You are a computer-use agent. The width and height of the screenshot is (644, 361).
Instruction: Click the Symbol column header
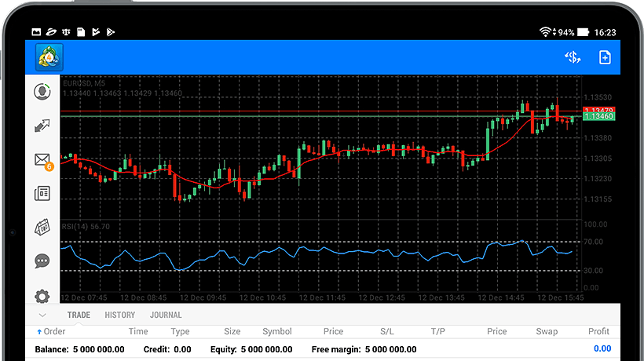click(276, 331)
